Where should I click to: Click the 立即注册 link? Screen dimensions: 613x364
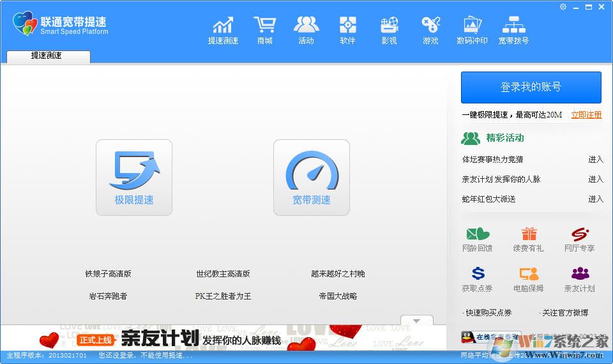[586, 115]
